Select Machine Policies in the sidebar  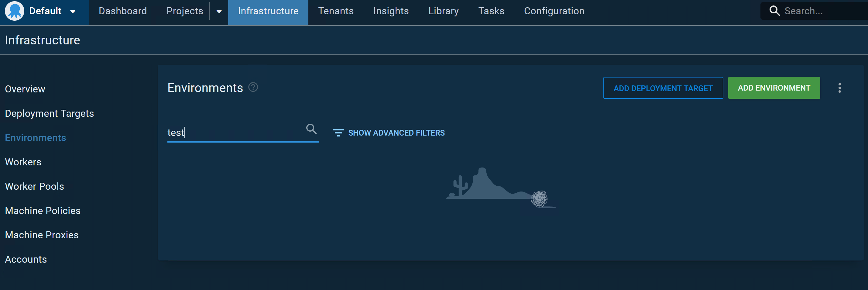(43, 210)
